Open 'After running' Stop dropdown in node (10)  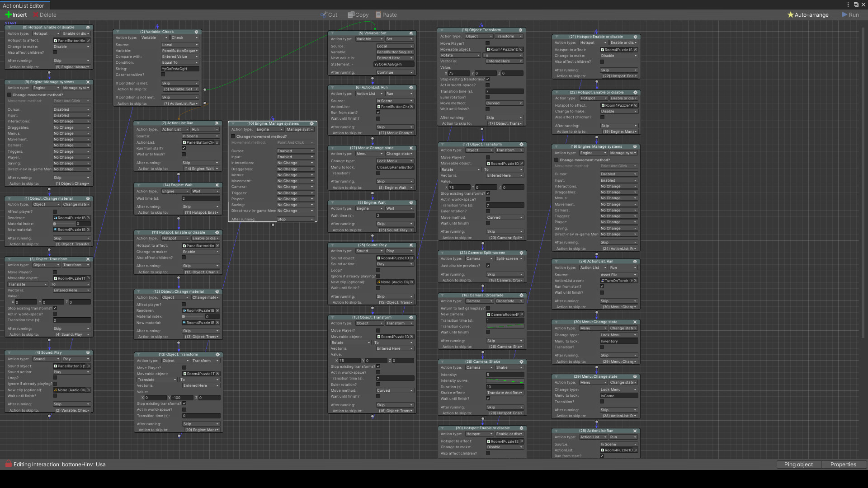pos(295,220)
